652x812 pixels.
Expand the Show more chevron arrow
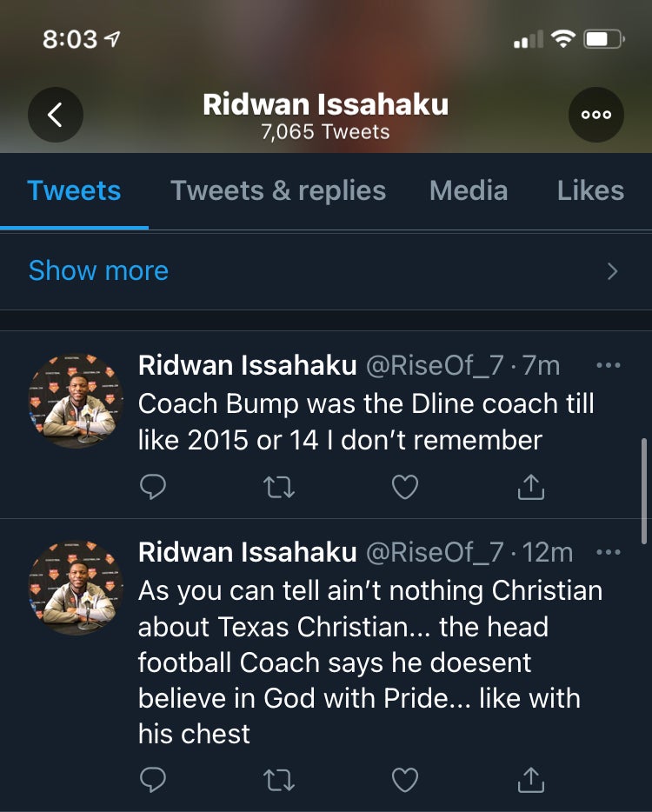[612, 271]
